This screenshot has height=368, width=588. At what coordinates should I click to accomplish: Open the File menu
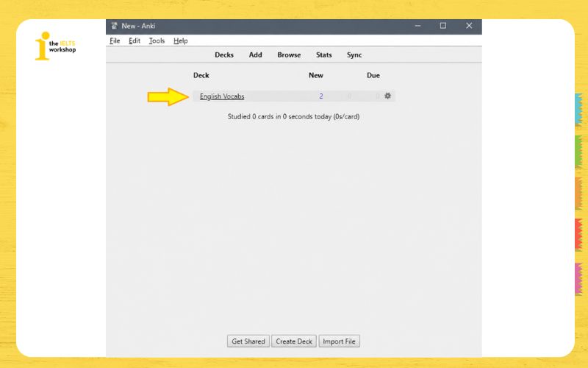click(x=115, y=40)
